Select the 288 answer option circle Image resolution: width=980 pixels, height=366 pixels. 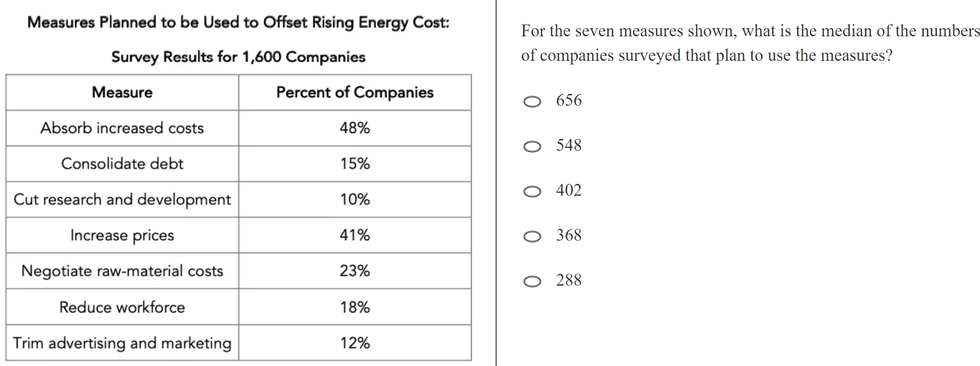click(532, 281)
